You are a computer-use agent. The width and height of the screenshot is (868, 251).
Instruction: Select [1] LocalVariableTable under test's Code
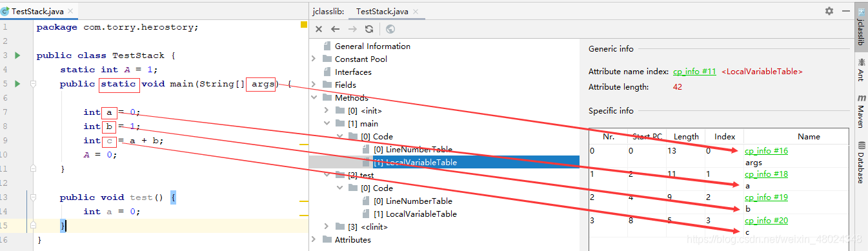415,214
